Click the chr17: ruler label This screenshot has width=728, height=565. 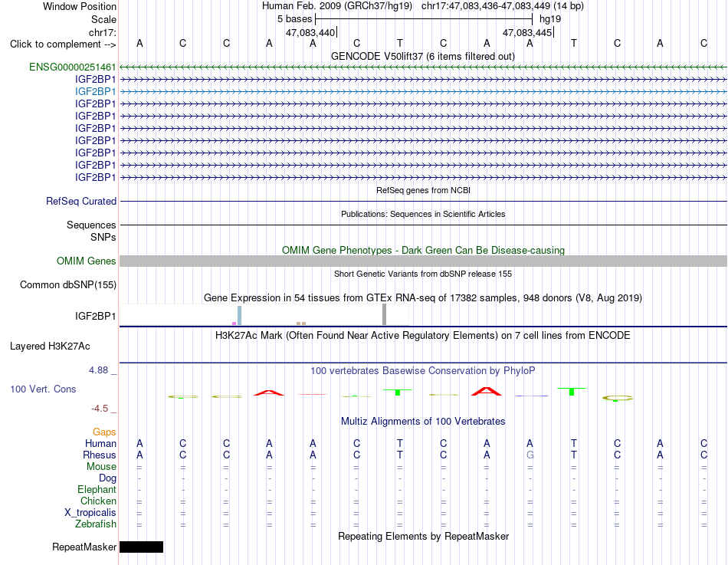[103, 32]
